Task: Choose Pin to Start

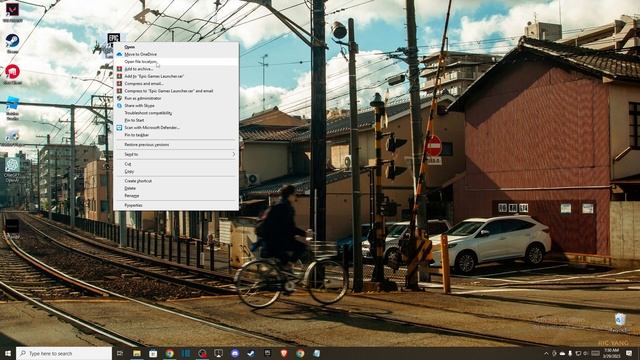Action: (176, 120)
